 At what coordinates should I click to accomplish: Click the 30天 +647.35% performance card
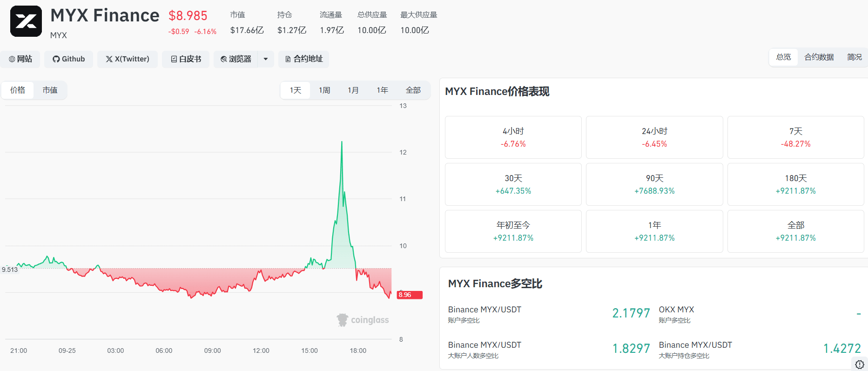[x=513, y=184]
